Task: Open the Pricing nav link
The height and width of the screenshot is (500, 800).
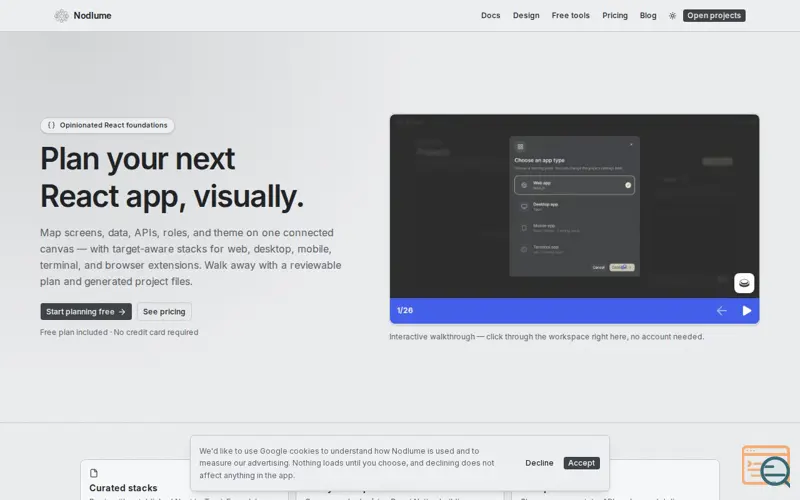Action: (x=615, y=16)
